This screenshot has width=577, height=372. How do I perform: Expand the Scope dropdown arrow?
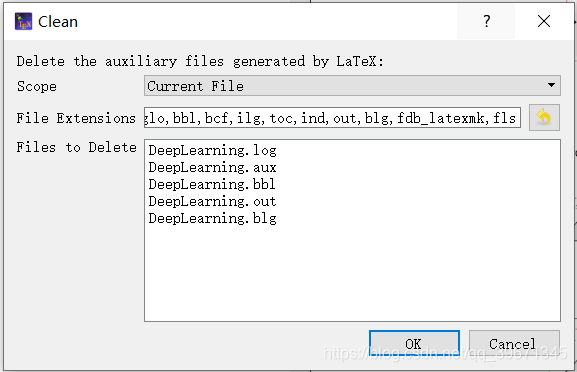tap(551, 85)
